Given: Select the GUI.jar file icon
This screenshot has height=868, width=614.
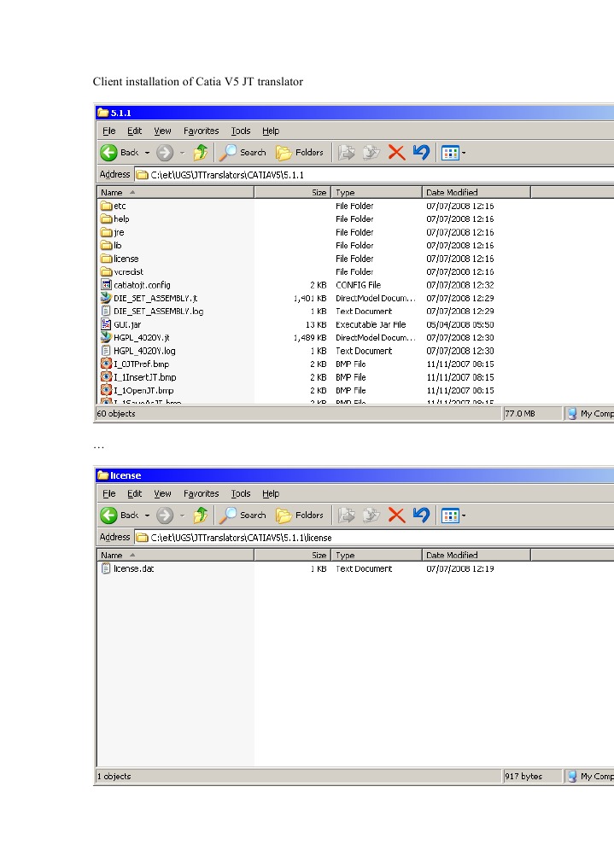Looking at the screenshot, I should coord(107,324).
